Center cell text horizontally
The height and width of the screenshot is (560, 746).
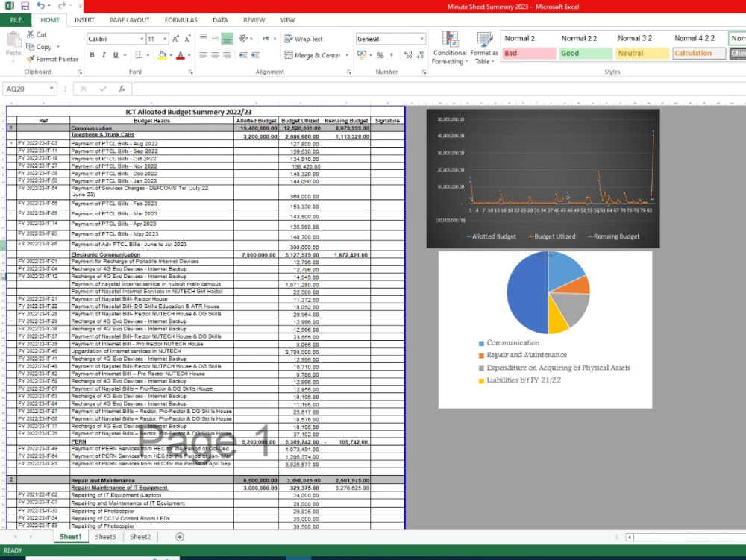click(x=215, y=55)
